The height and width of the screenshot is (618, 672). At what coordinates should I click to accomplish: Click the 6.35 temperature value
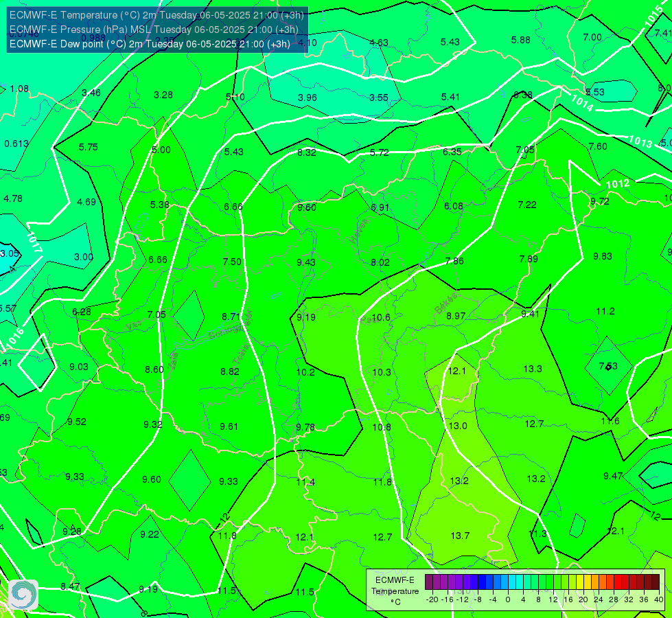[x=452, y=152]
